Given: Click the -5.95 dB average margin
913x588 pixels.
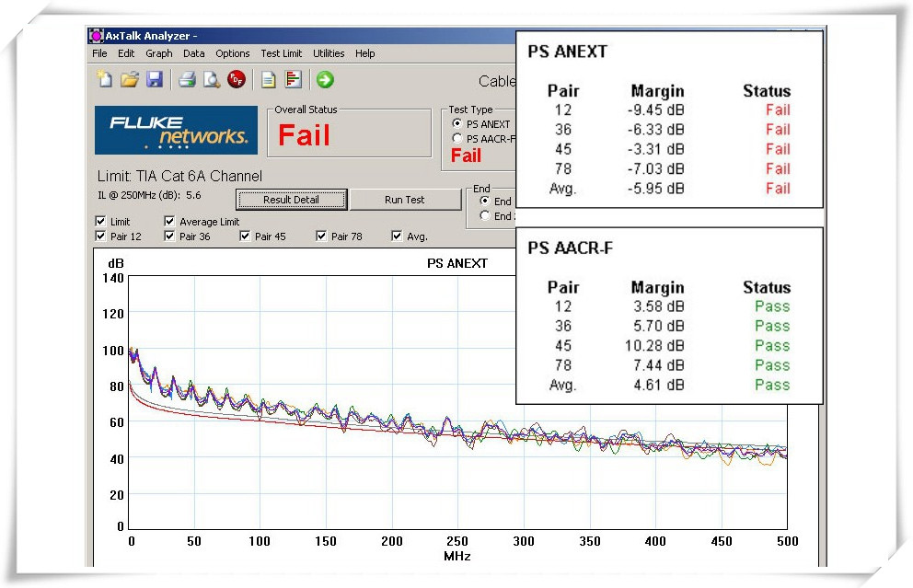Looking at the screenshot, I should pos(655,189).
